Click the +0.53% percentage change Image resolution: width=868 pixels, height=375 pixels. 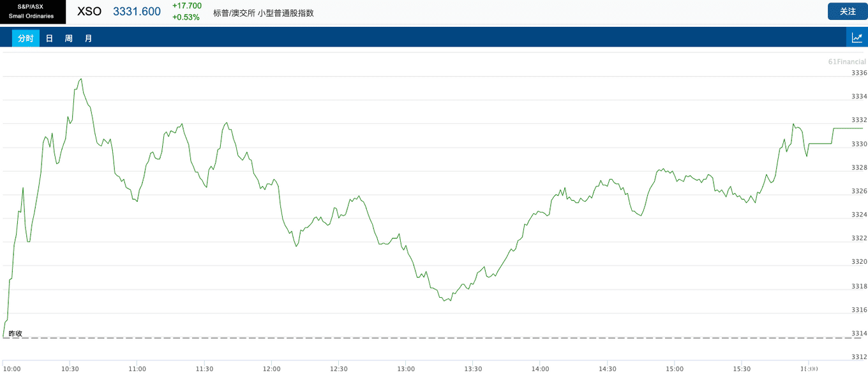pyautogui.click(x=186, y=17)
